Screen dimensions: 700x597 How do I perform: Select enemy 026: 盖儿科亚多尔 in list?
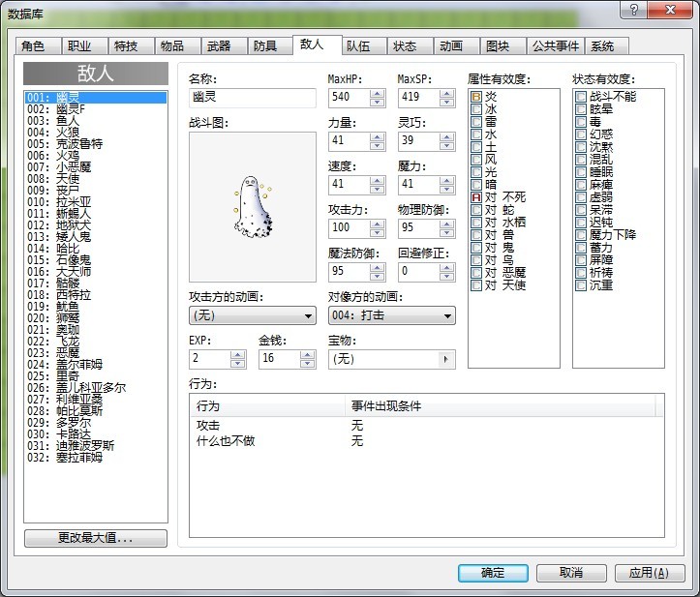click(96, 387)
